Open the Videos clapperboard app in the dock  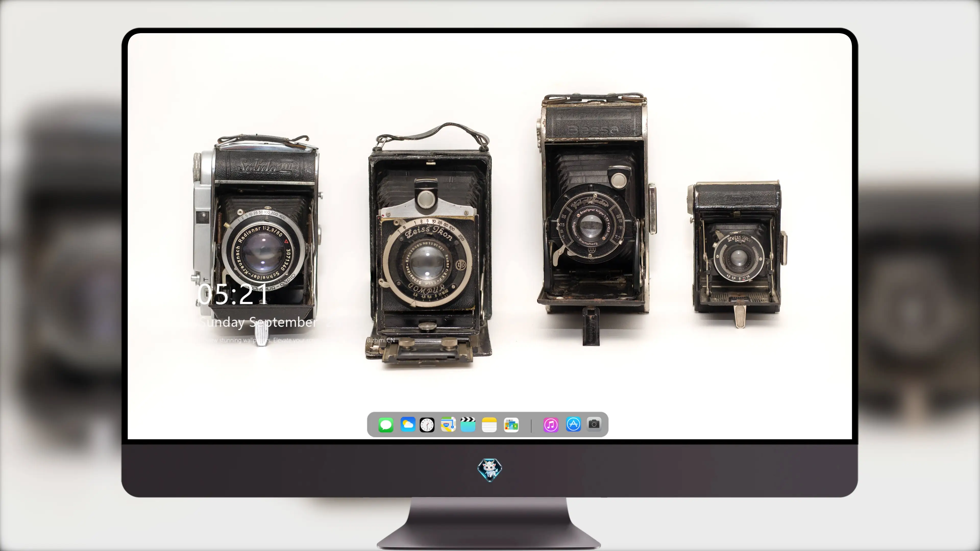468,424
